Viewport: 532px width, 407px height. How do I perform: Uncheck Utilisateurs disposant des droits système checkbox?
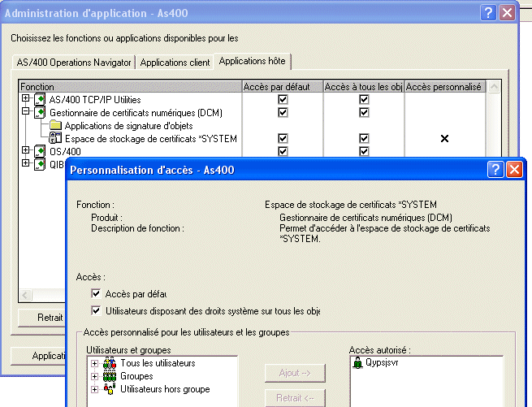coord(96,310)
